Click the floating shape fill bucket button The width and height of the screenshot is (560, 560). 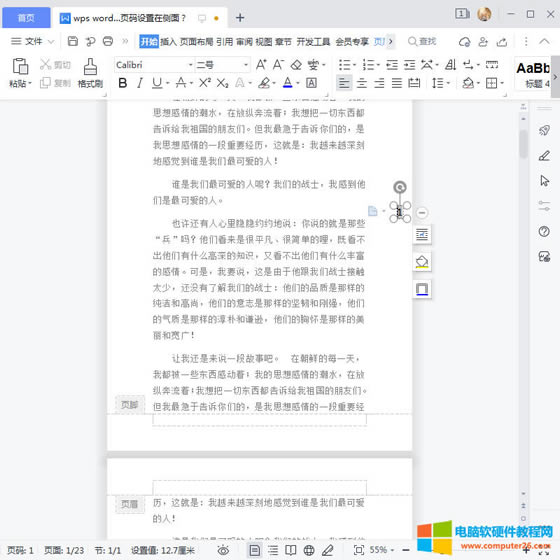[422, 262]
